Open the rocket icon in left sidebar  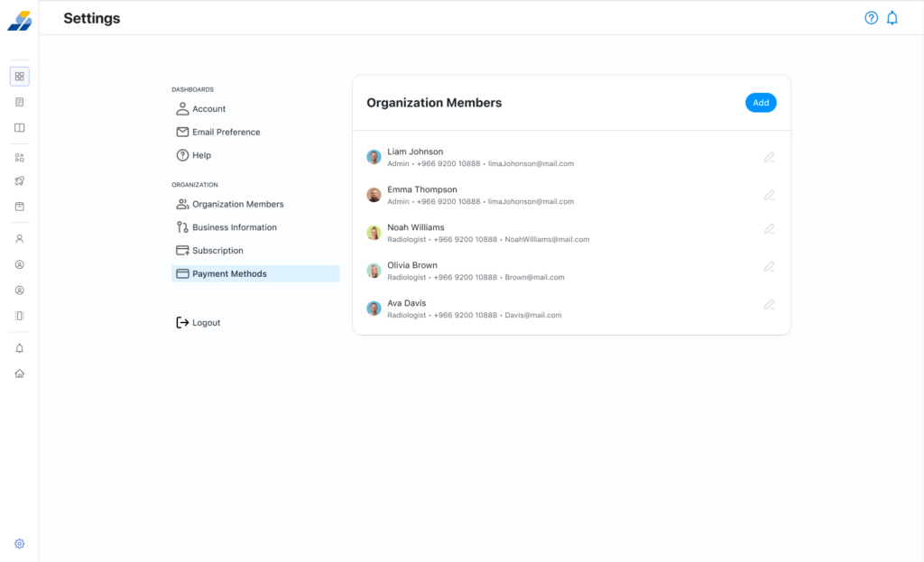point(20,181)
